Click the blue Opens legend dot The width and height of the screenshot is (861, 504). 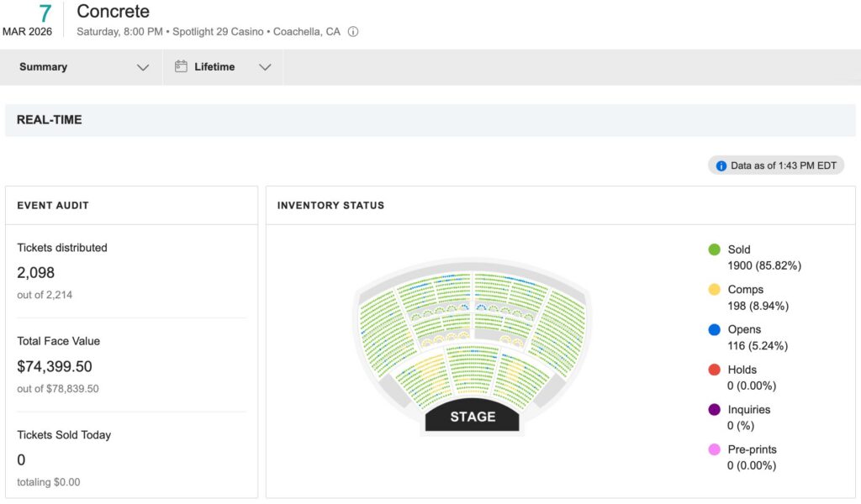[x=714, y=330]
